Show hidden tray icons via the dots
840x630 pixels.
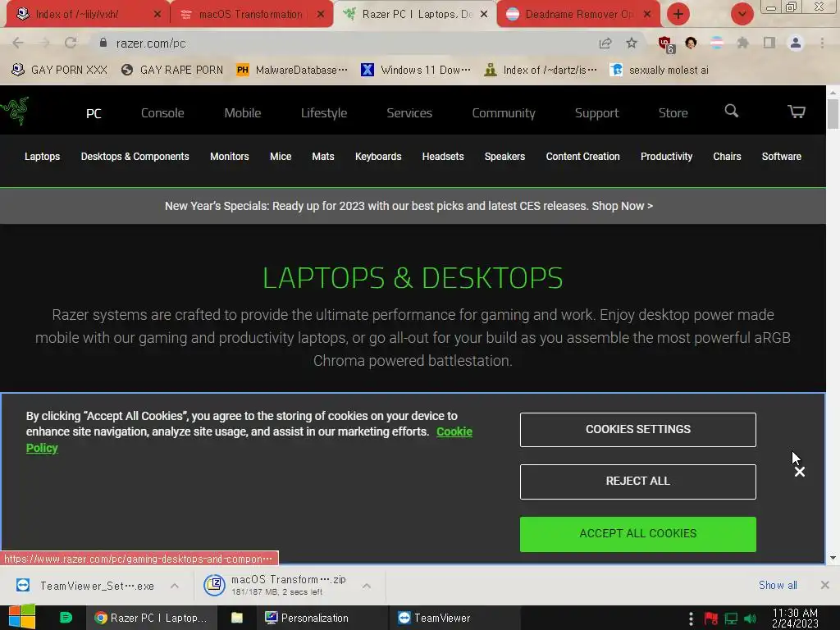pos(691,619)
